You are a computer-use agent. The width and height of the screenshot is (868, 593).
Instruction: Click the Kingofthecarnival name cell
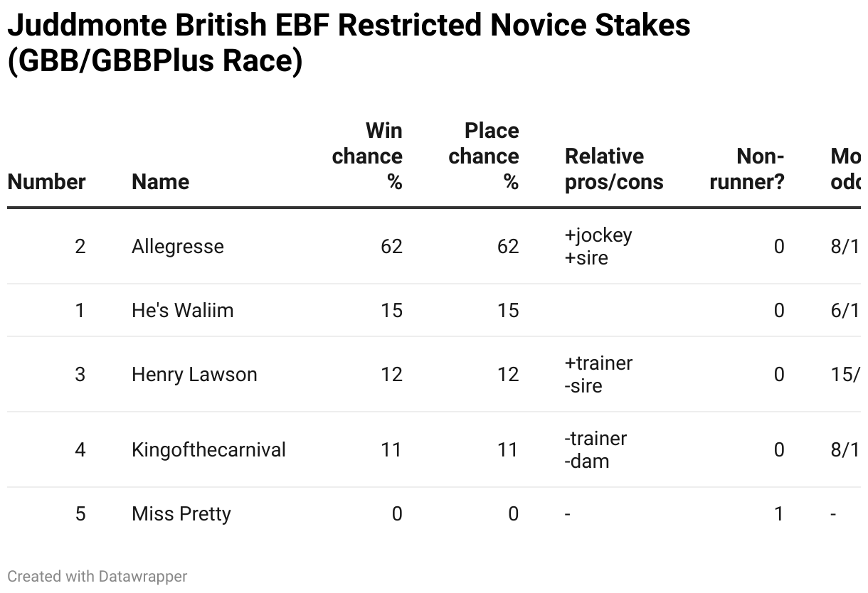[x=208, y=450]
